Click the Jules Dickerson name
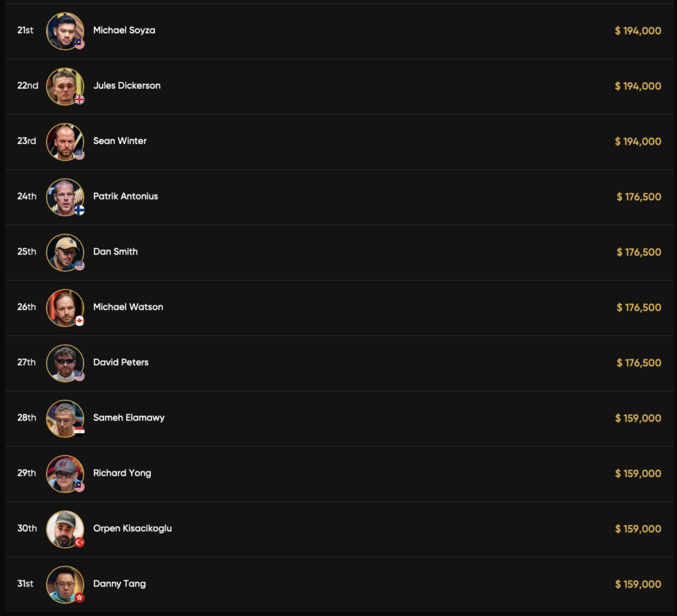Viewport: 677px width, 616px height. click(127, 86)
